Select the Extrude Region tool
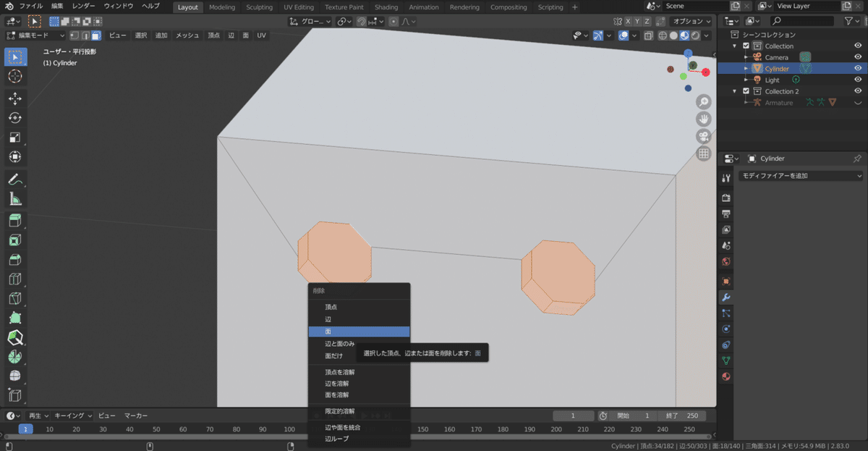This screenshot has width=868, height=451. [15, 220]
